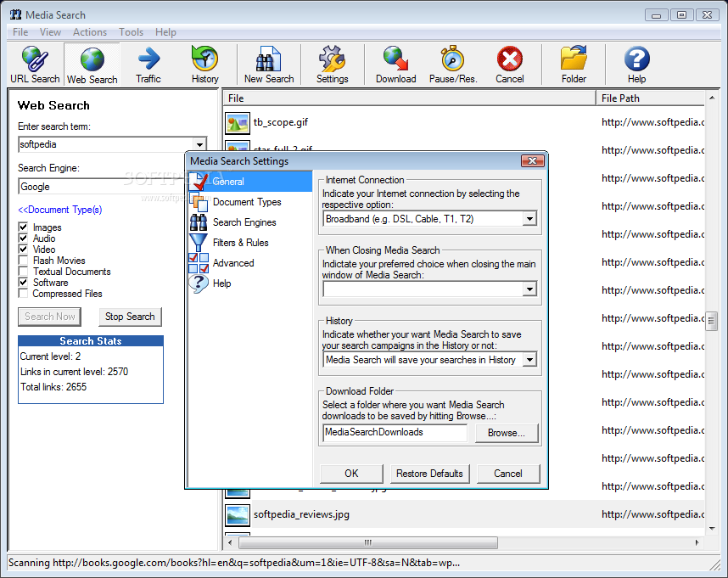Open the URL Search tool
This screenshot has width=728, height=578.
point(35,64)
